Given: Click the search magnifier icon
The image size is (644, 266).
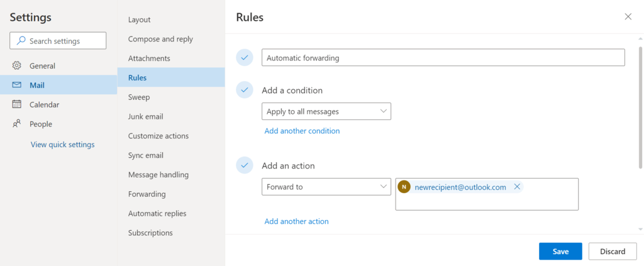Looking at the screenshot, I should pos(21,41).
